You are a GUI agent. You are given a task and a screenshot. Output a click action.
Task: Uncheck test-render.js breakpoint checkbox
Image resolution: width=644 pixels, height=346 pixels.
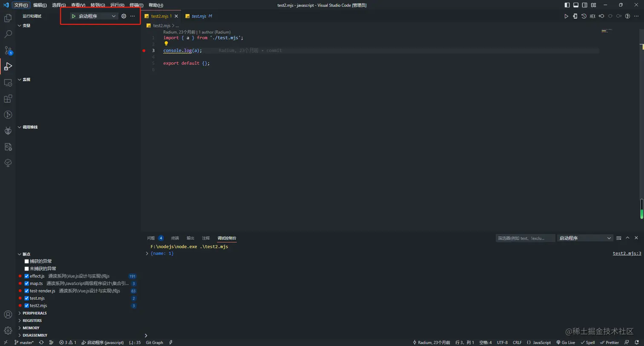[26, 291]
